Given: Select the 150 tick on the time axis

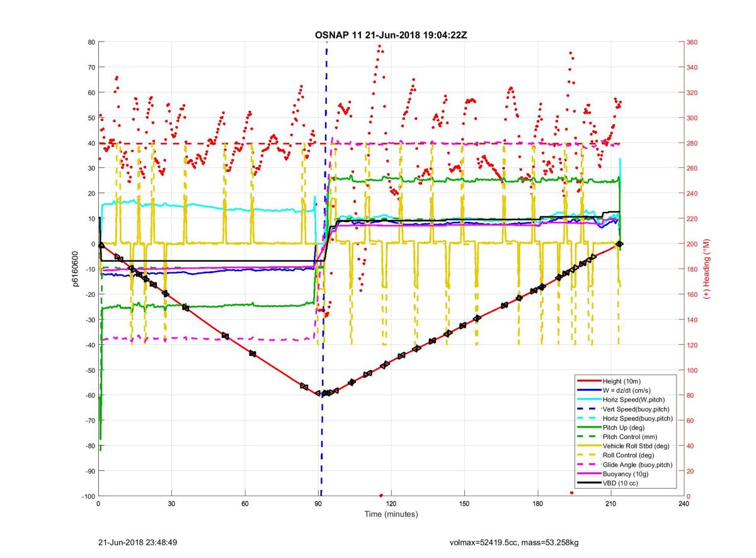Looking at the screenshot, I should pos(464,504).
